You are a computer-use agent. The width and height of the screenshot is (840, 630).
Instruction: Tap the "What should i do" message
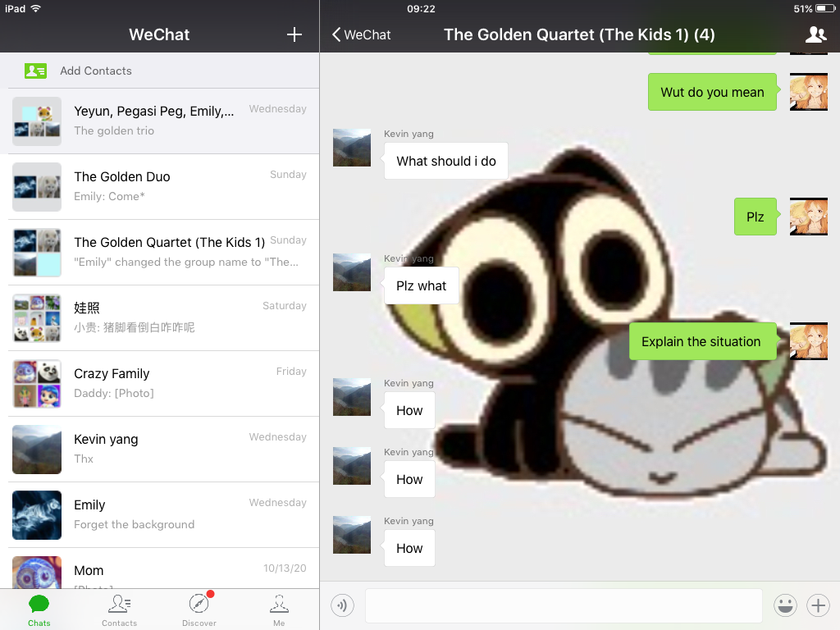pyautogui.click(x=446, y=161)
